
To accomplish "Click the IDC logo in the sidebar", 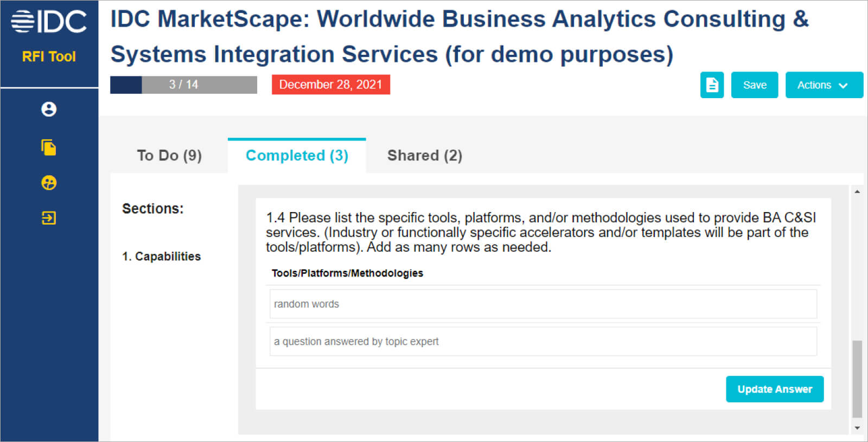I will click(x=49, y=22).
